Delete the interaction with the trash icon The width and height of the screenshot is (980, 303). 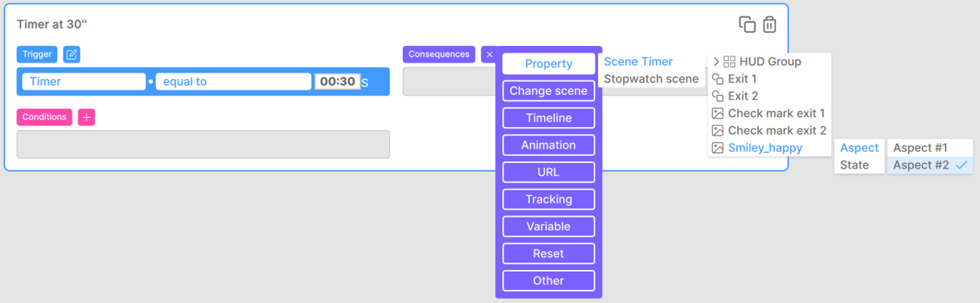pyautogui.click(x=769, y=24)
